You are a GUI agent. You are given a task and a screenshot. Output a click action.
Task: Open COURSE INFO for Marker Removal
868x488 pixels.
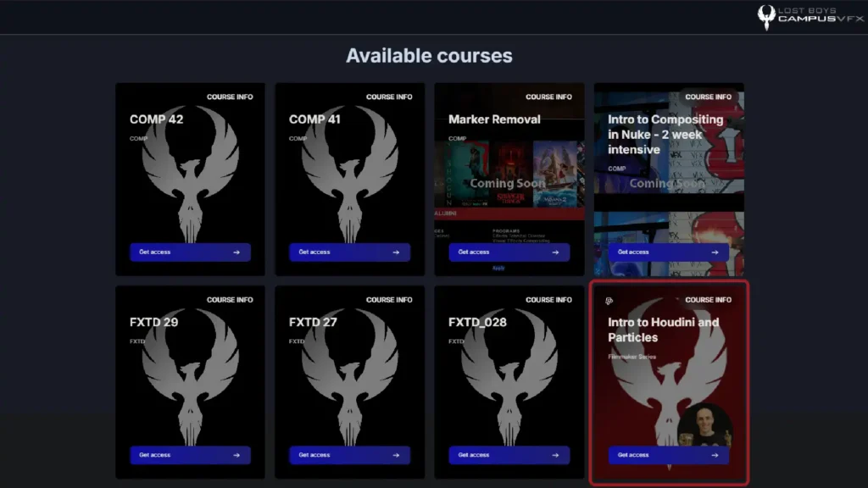pos(548,97)
